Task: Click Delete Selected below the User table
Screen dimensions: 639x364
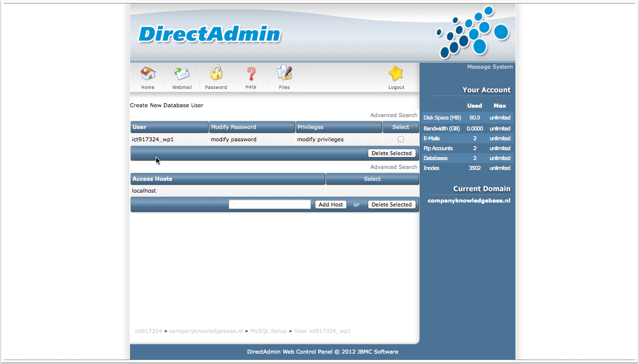Action: click(x=391, y=153)
